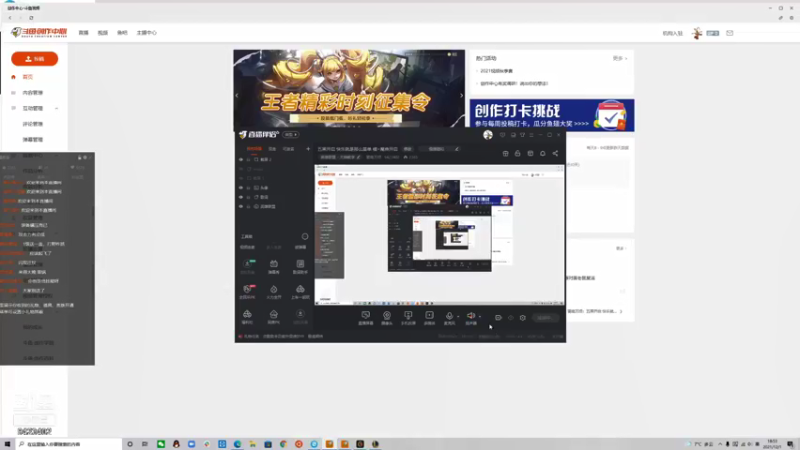This screenshot has height=450, width=800.
Task: Toggle visibility of the third source layer
Action: pos(241,178)
